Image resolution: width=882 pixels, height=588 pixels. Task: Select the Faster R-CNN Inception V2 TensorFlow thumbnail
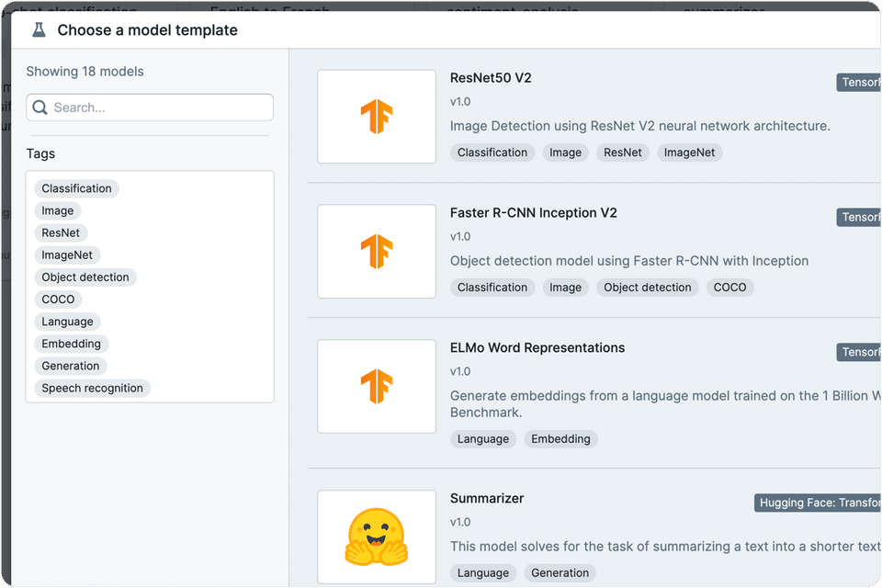(x=377, y=252)
